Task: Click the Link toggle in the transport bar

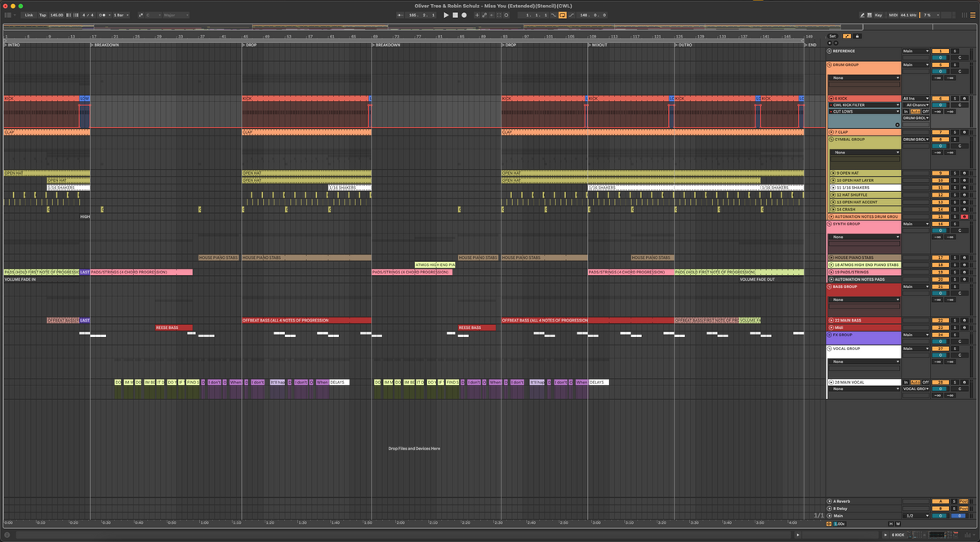Action: pyautogui.click(x=29, y=15)
